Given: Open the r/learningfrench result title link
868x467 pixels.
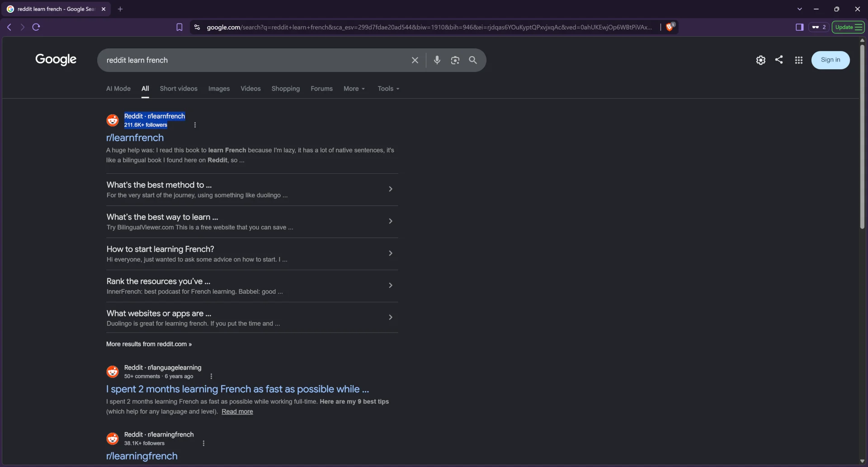Looking at the screenshot, I should coord(142,456).
